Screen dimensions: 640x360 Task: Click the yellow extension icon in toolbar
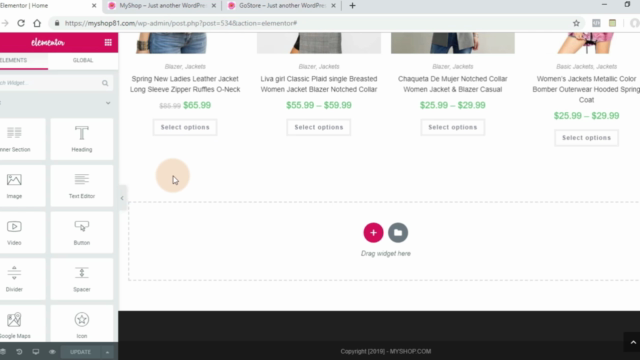click(612, 23)
